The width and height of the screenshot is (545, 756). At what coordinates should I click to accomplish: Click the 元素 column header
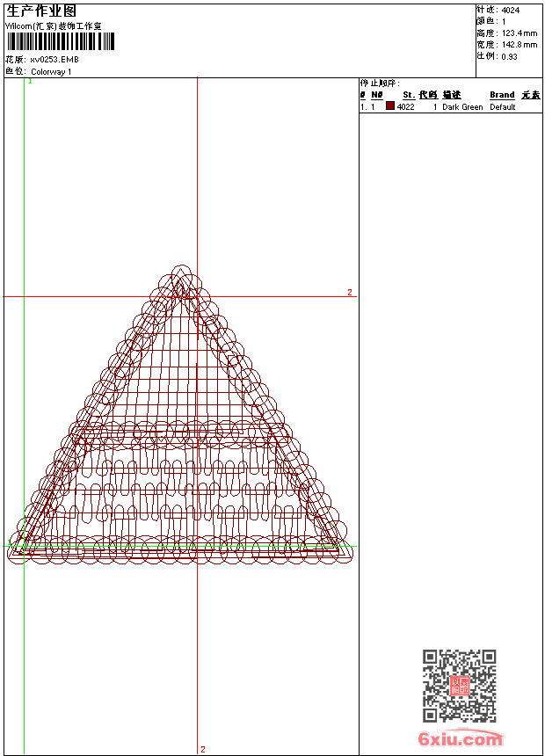(530, 95)
